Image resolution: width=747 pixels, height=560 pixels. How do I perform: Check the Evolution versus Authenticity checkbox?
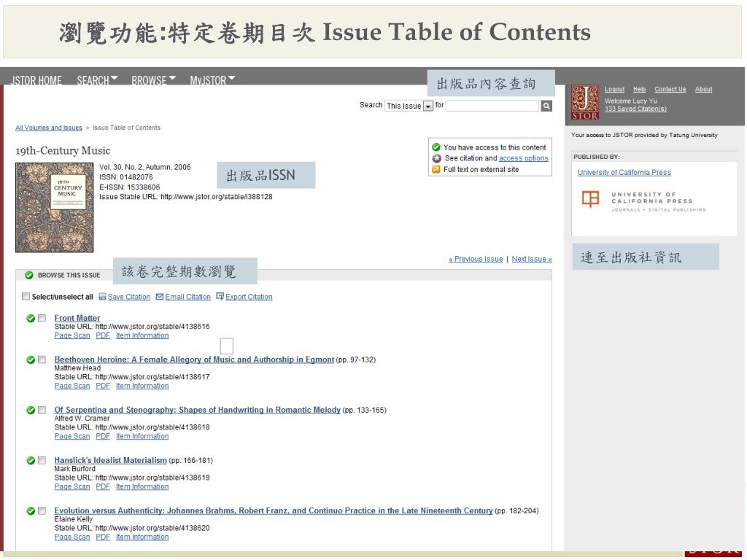(x=42, y=511)
